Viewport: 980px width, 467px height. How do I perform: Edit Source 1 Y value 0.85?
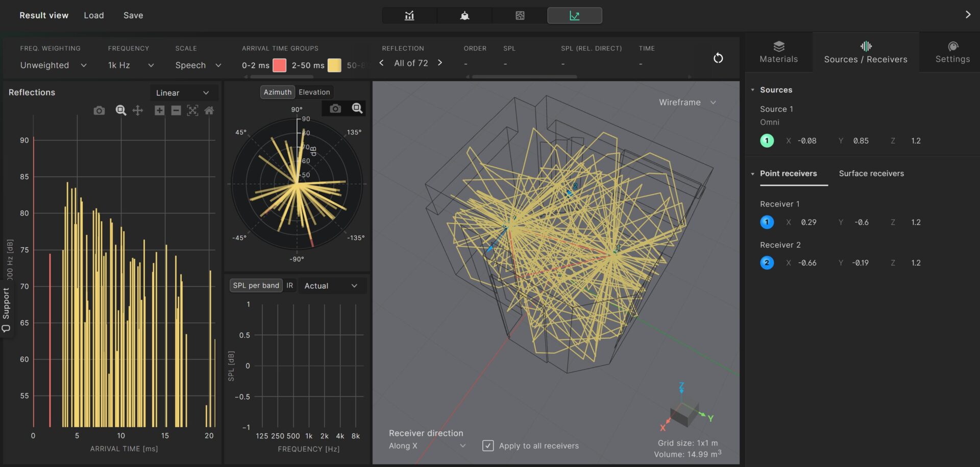pyautogui.click(x=861, y=141)
